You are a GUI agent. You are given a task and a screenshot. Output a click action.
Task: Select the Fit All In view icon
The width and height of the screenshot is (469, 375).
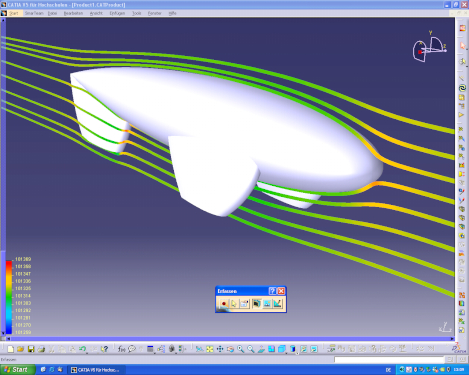[210, 349]
